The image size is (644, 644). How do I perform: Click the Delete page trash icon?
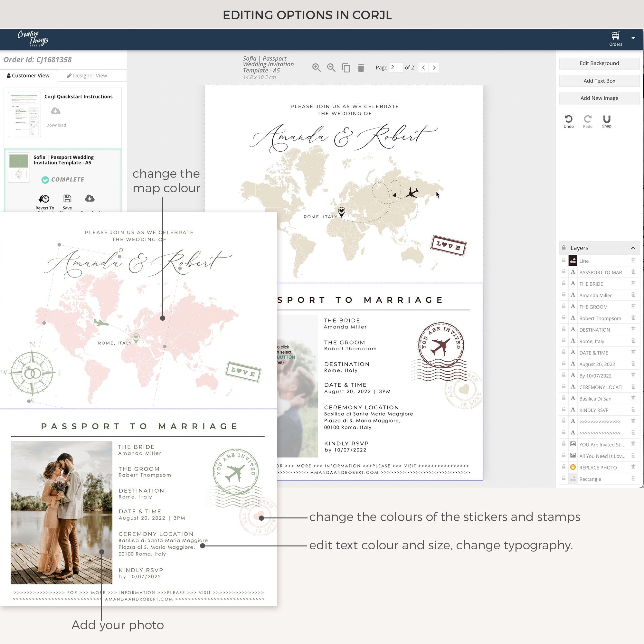361,67
